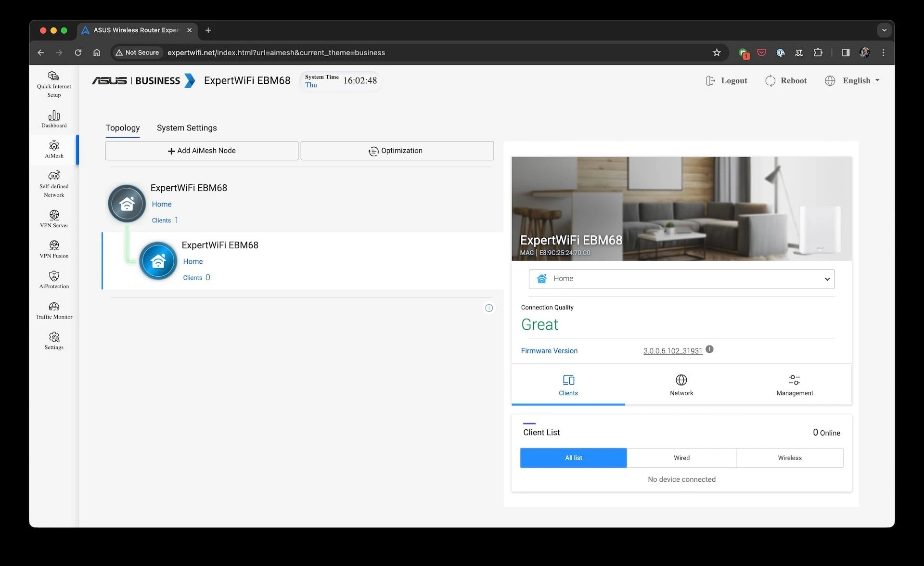Filter client list by Wireless
The height and width of the screenshot is (566, 924).
[790, 458]
